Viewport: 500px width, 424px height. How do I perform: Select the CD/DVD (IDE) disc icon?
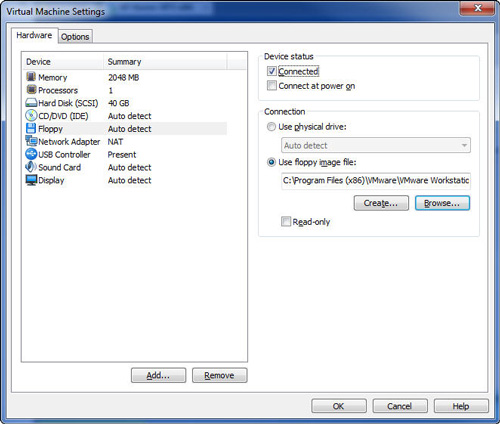(x=31, y=115)
